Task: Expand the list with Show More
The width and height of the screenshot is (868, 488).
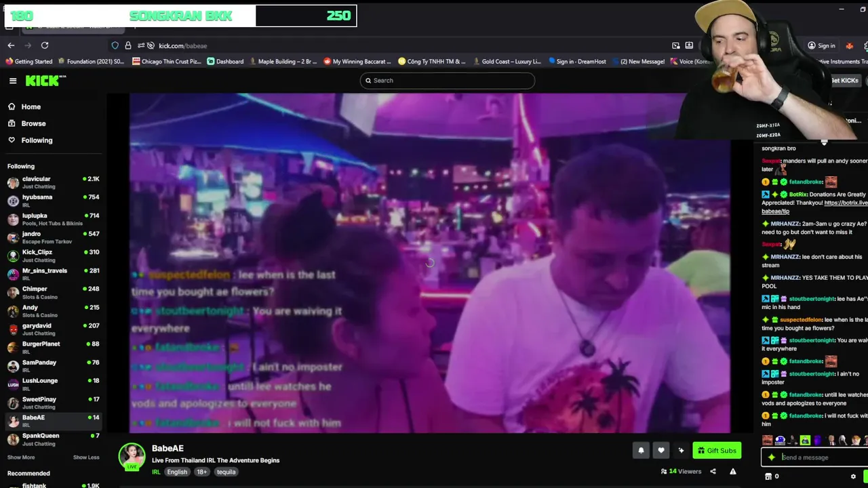Action: (21, 457)
